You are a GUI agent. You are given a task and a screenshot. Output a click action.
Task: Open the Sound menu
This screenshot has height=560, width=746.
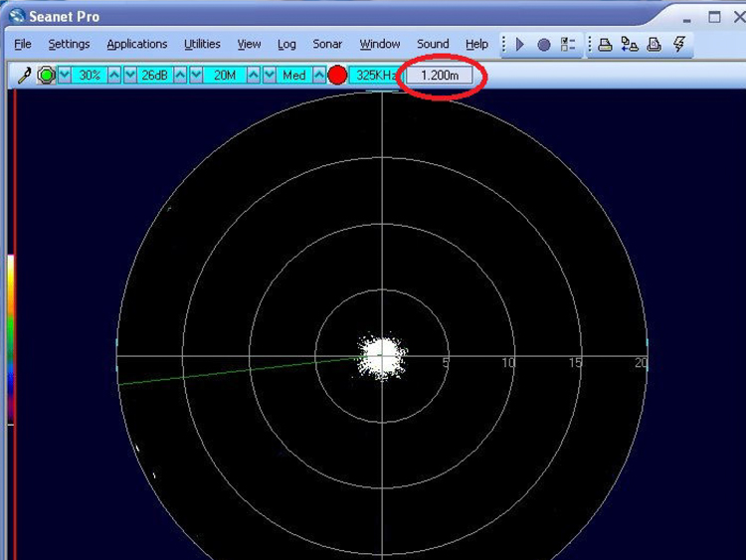pyautogui.click(x=433, y=44)
